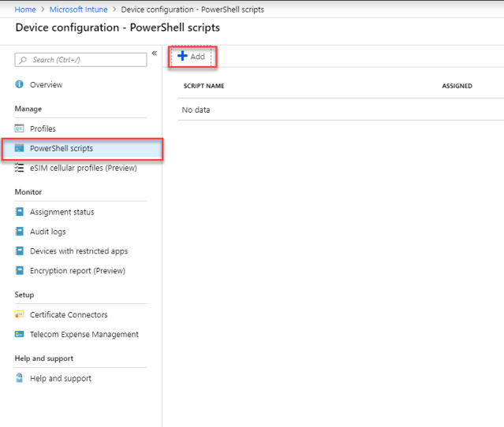Open Devices with restricted apps
504x427 pixels.
coord(79,251)
